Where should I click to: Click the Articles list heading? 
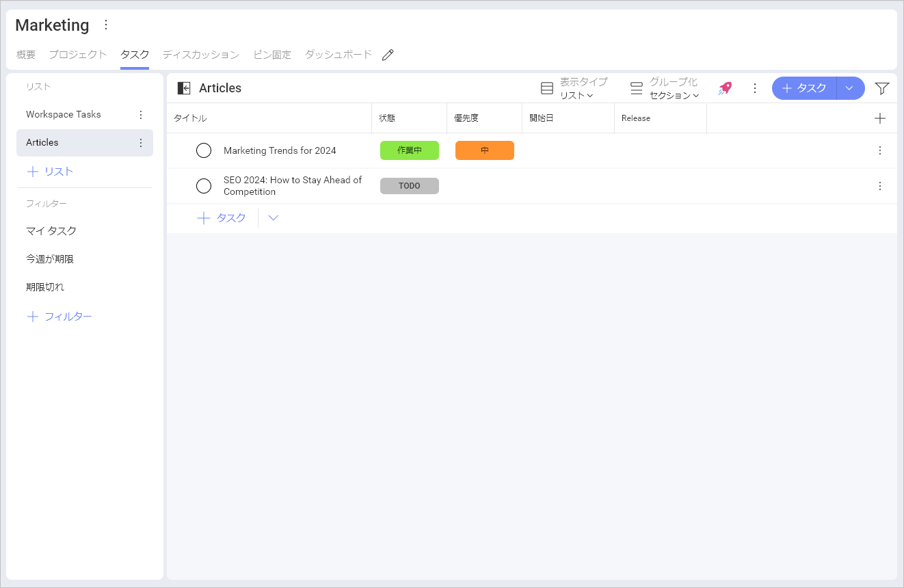(x=220, y=88)
